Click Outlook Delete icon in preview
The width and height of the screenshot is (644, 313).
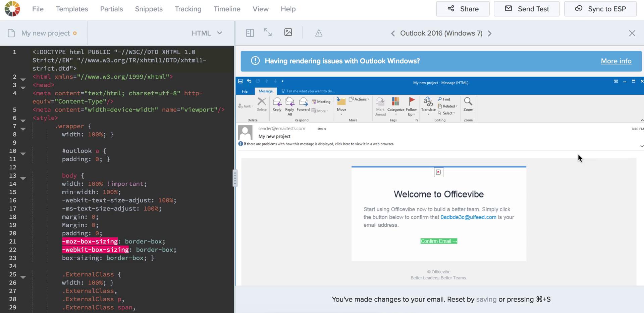tap(262, 104)
